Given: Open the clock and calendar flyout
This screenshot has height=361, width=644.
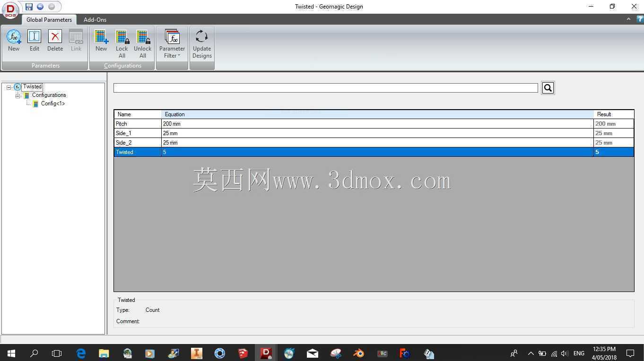Looking at the screenshot, I should click(x=604, y=353).
